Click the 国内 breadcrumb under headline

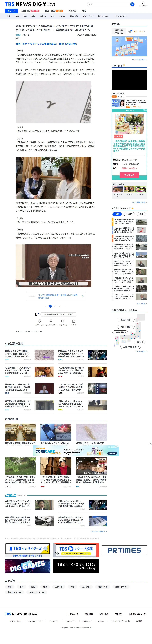[x=17, y=38]
